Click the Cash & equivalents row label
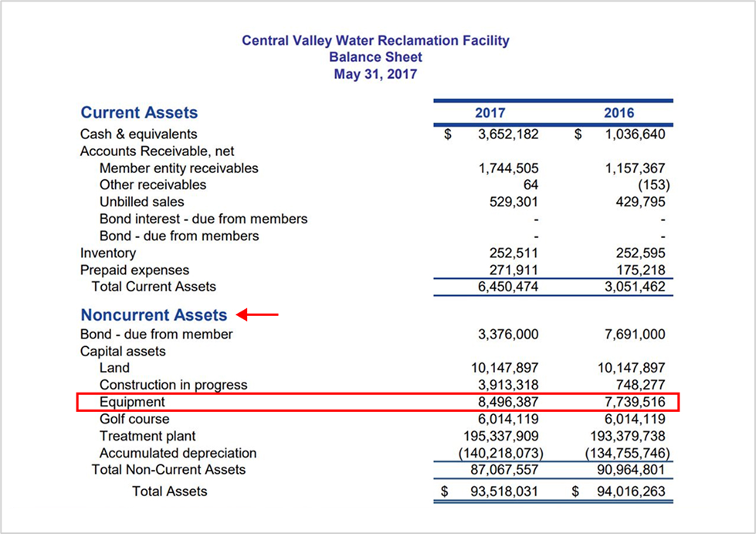Image resolution: width=756 pixels, height=534 pixels. coord(138,134)
